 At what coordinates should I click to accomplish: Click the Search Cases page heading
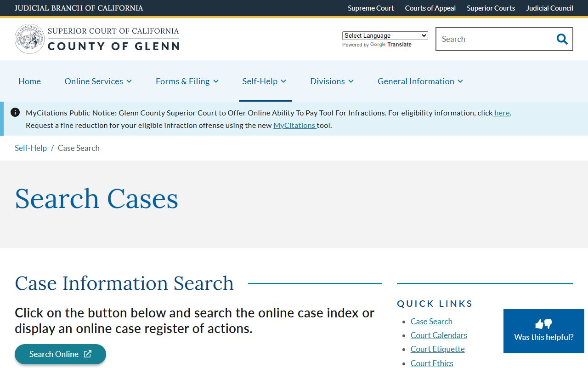(x=96, y=199)
